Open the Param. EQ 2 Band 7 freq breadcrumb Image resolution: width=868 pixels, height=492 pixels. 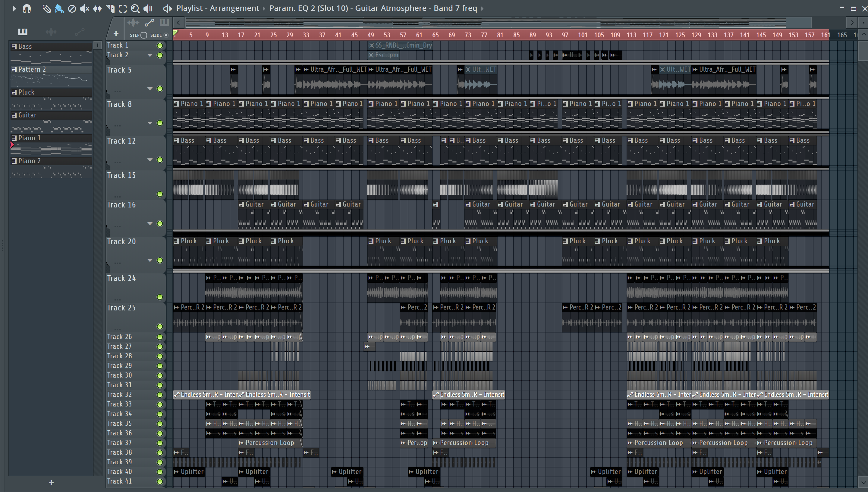[373, 8]
